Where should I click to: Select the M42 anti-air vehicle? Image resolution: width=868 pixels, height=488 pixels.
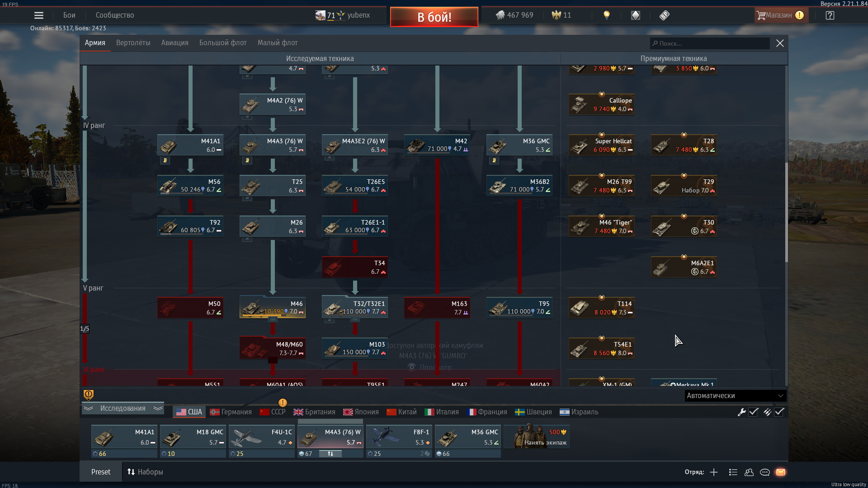pyautogui.click(x=437, y=145)
